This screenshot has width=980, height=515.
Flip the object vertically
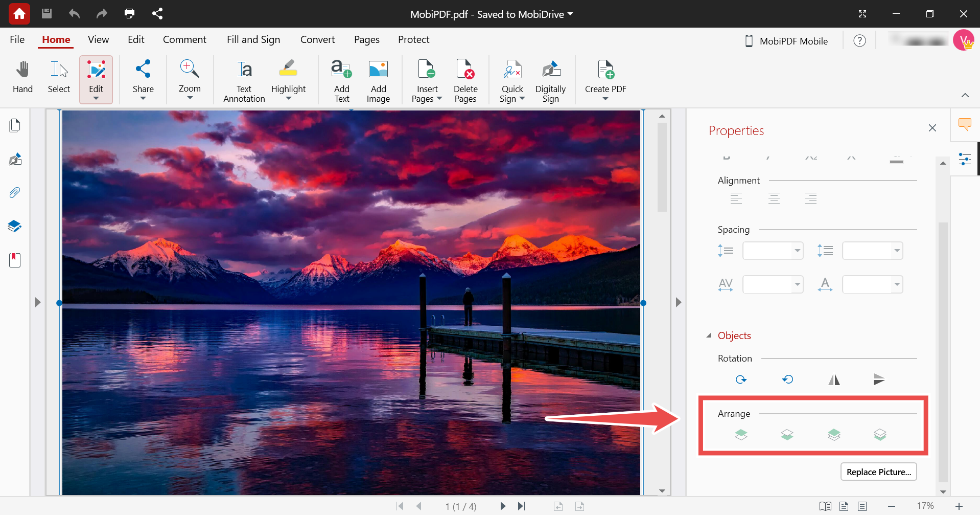[879, 379]
